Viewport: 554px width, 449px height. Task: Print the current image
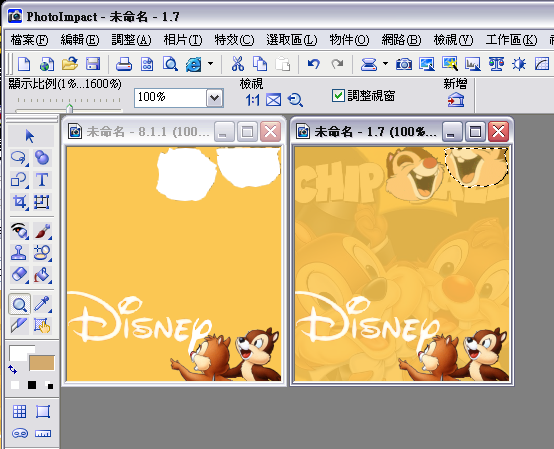(124, 64)
